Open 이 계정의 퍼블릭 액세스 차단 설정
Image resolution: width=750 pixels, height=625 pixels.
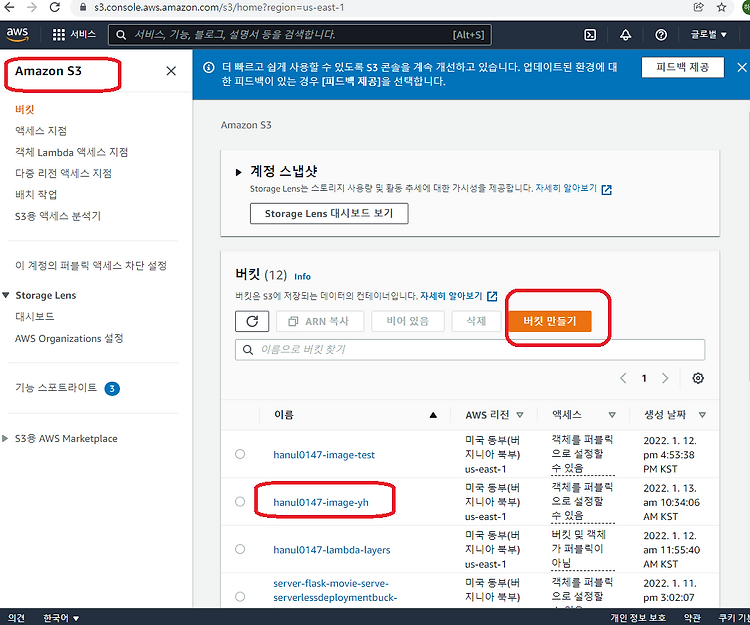pyautogui.click(x=91, y=265)
